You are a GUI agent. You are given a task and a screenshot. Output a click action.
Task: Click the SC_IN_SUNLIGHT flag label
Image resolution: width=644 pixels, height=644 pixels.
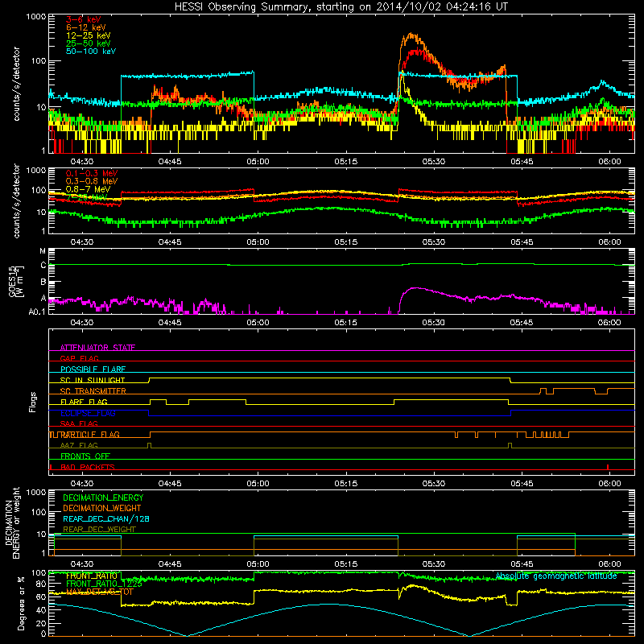93,380
